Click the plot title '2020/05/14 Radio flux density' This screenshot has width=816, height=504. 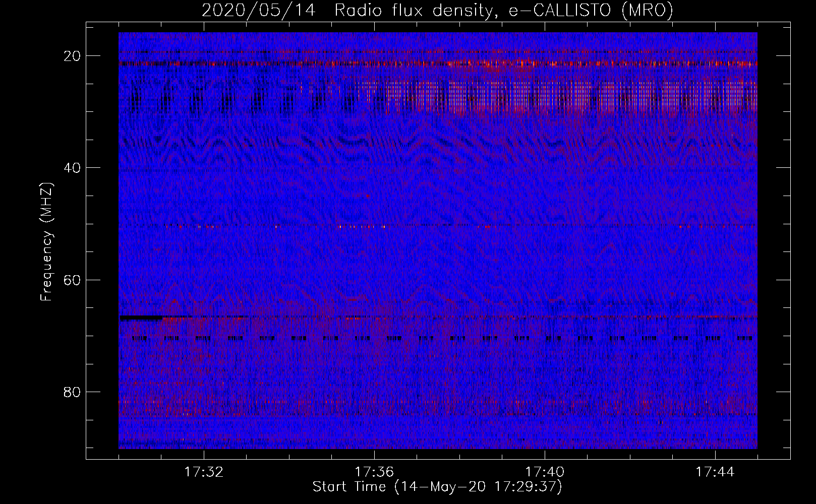pos(347,11)
